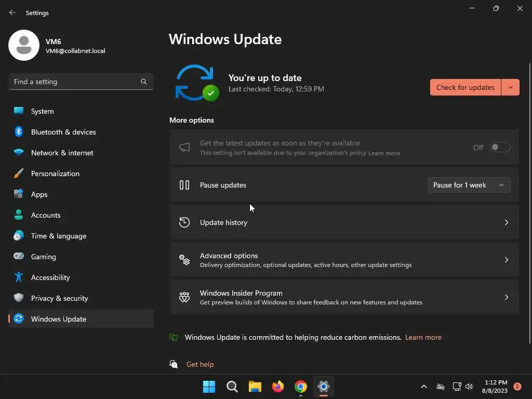Viewport: 532px width, 399px height.
Task: Open the Windows Start button on taskbar
Action: click(209, 387)
